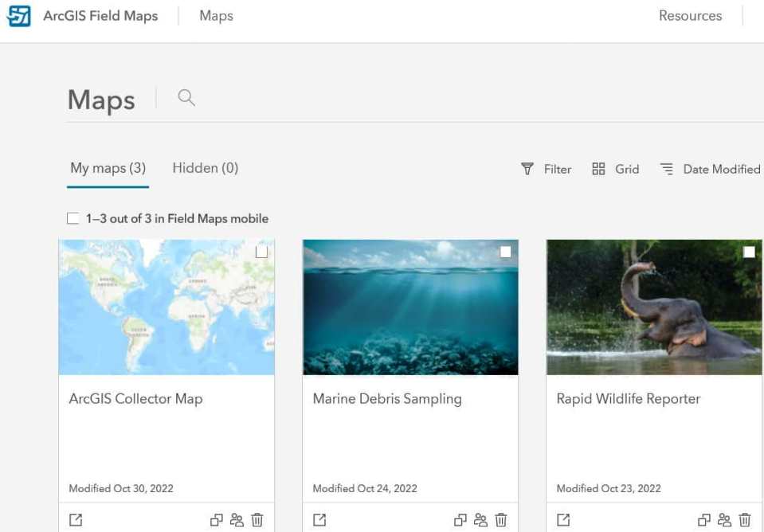764x532 pixels.
Task: Open ArcGIS Collector Map in new window icon
Action: tap(76, 520)
